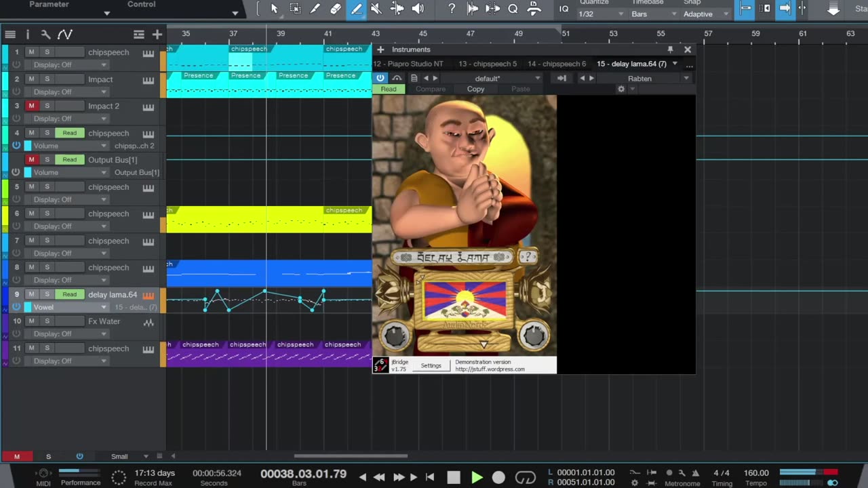This screenshot has width=868, height=488.
Task: Show automation with the curve icon
Action: tap(64, 35)
